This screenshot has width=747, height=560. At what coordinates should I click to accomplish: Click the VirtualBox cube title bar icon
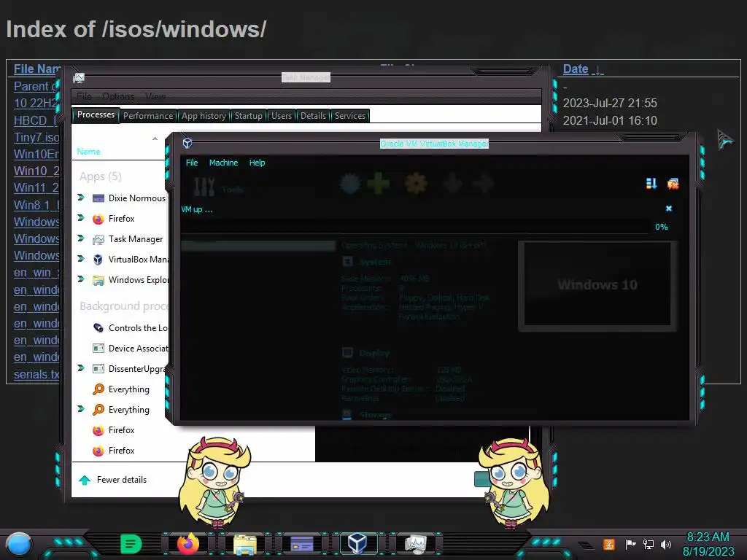pyautogui.click(x=187, y=143)
